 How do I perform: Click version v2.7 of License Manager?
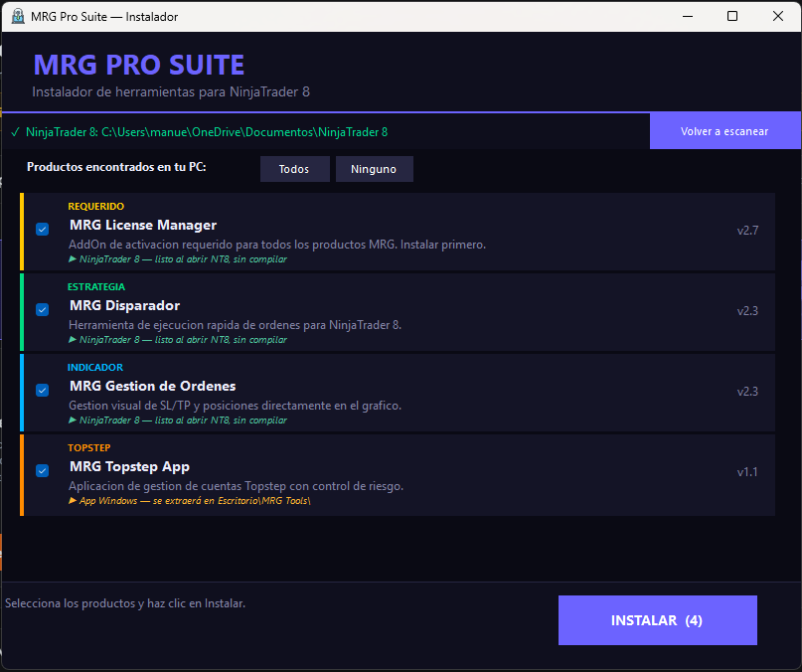click(x=747, y=231)
